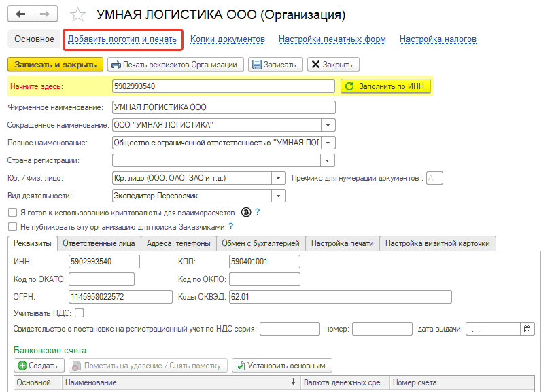Viewport: 554px width, 392px height.
Task: Open Настройка налогов link
Action: [438, 39]
